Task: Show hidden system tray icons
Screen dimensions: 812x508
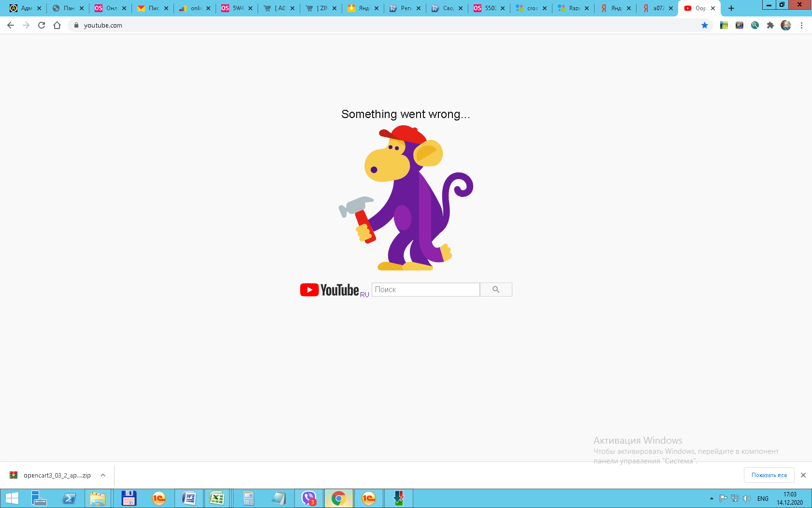Action: point(711,498)
